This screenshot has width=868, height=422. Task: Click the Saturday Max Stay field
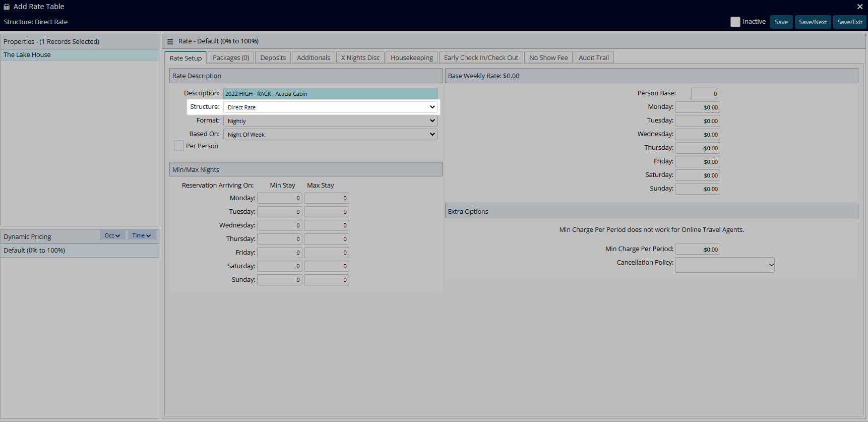point(327,266)
